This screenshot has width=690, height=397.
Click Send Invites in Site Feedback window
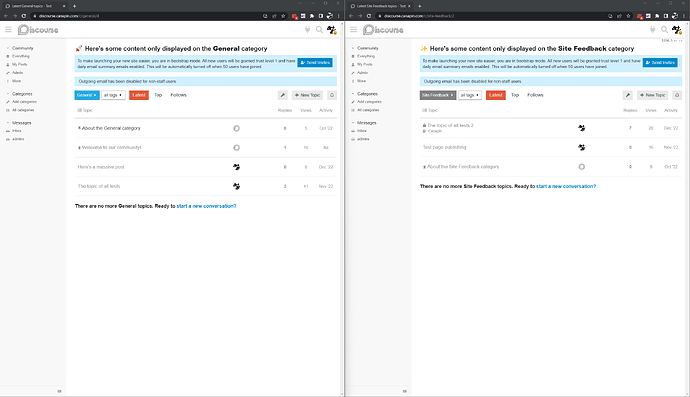tap(660, 62)
